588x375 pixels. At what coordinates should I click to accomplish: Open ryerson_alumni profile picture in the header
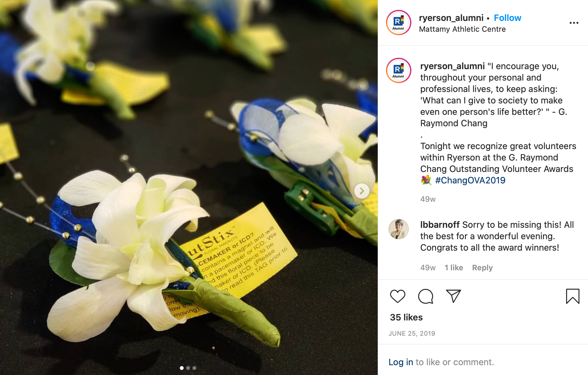click(x=399, y=23)
